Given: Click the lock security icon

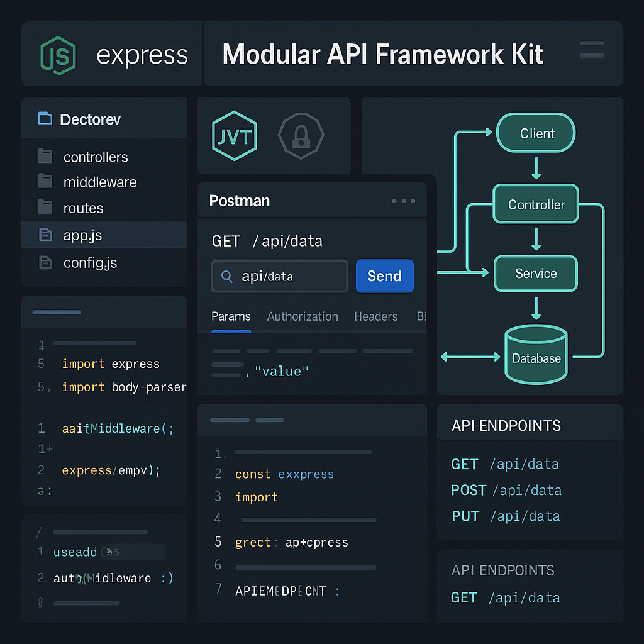Looking at the screenshot, I should click(301, 134).
